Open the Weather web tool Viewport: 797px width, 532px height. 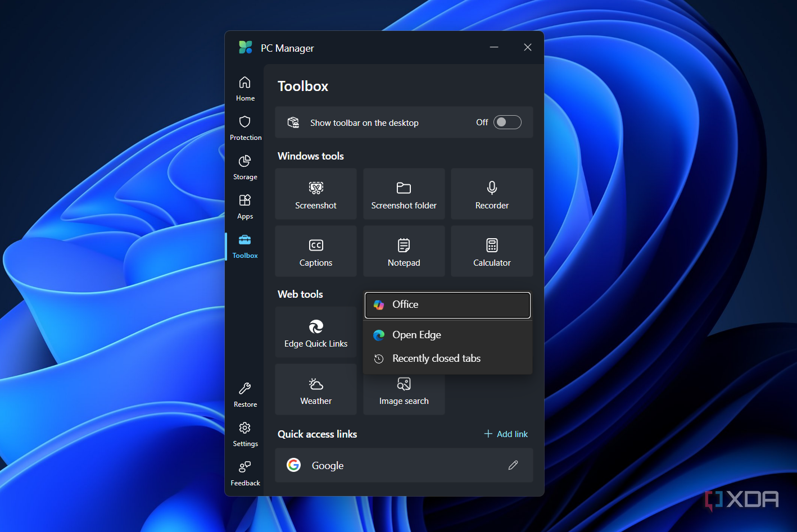pos(316,389)
